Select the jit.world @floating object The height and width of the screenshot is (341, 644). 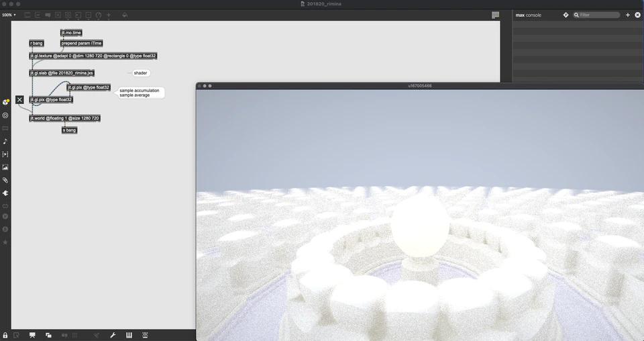pyautogui.click(x=64, y=118)
